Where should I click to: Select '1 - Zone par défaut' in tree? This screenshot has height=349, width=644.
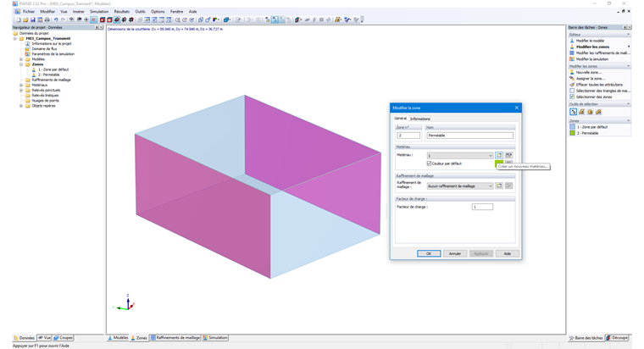(53, 69)
